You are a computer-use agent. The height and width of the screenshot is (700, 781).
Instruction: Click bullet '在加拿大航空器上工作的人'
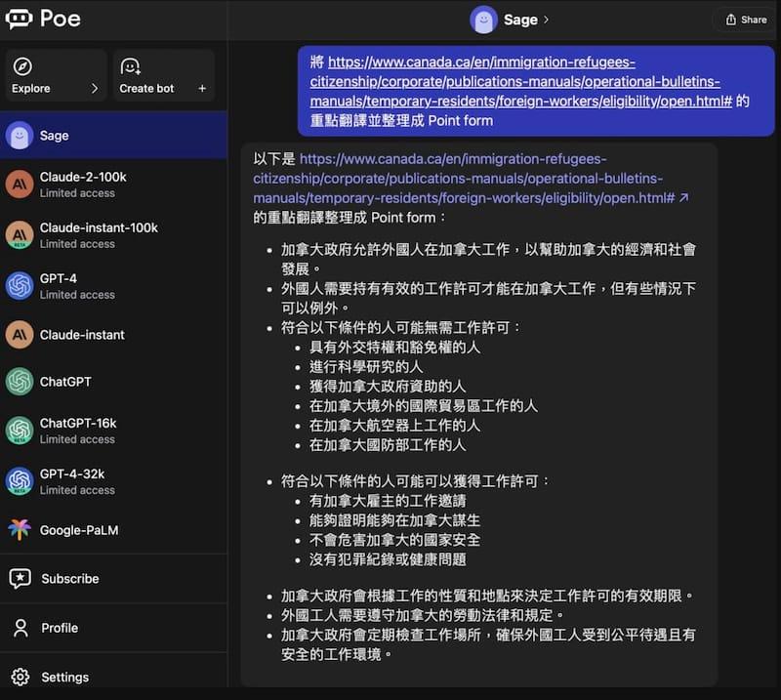coord(394,426)
